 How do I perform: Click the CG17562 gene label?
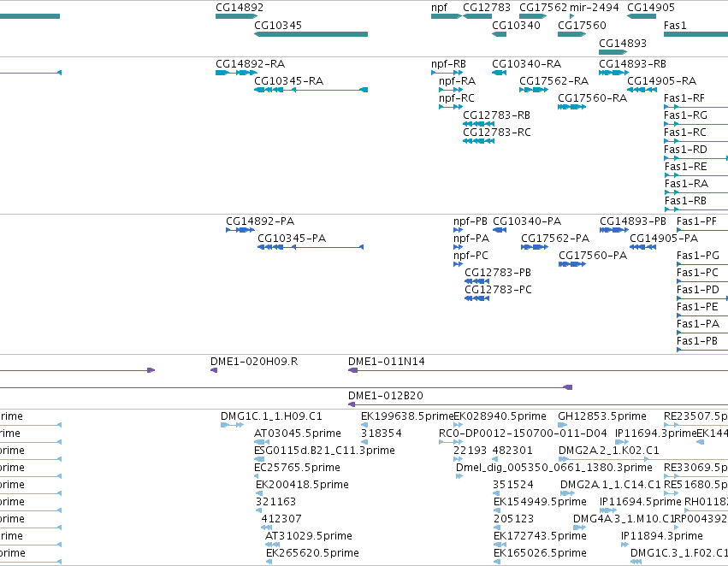pyautogui.click(x=542, y=8)
